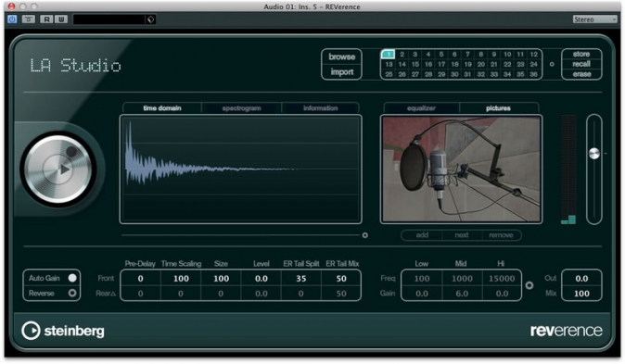Click the import button
Viewport: 625px width, 364px height.
341,72
